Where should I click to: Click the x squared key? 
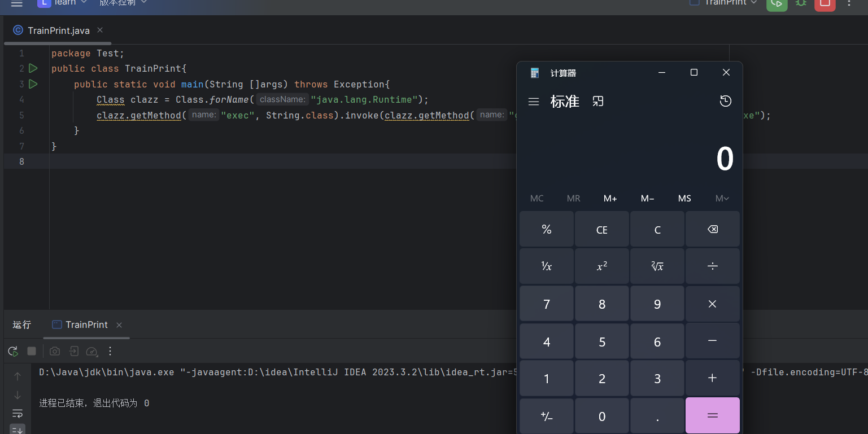pyautogui.click(x=602, y=266)
